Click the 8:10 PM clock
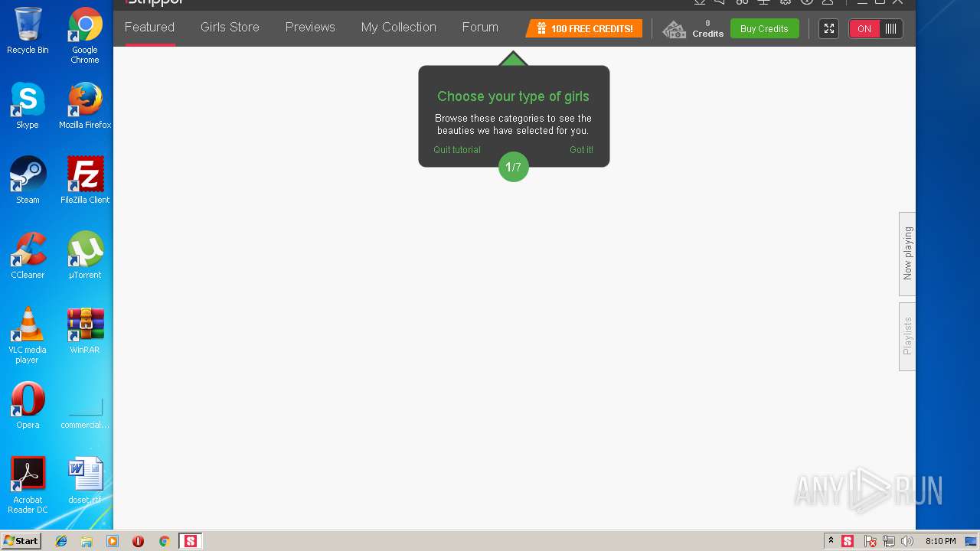The width and height of the screenshot is (980, 551). 940,541
